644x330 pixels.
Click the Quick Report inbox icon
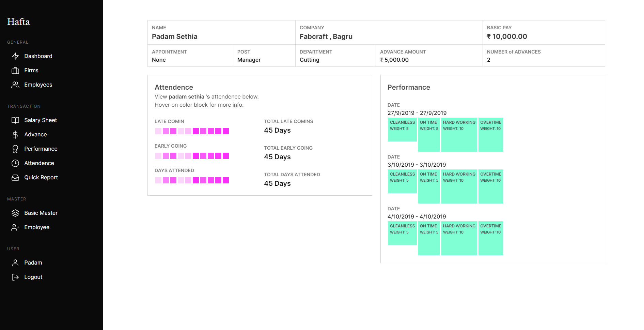(x=15, y=178)
